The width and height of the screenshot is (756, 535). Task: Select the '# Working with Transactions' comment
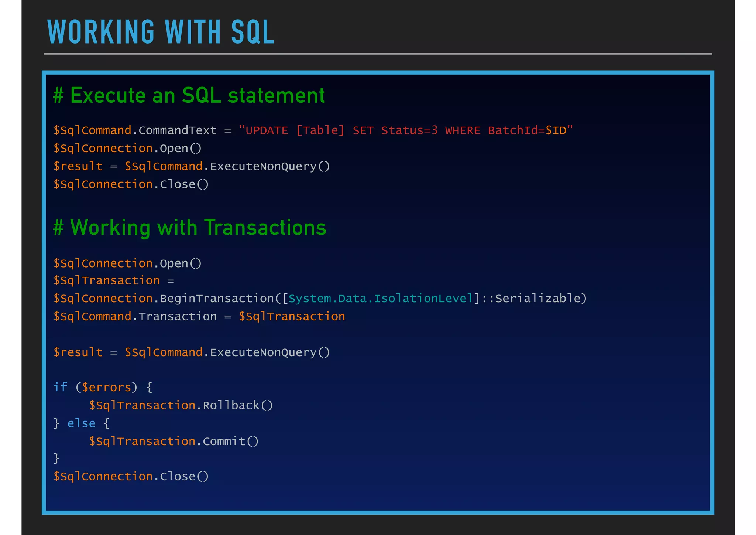190,228
